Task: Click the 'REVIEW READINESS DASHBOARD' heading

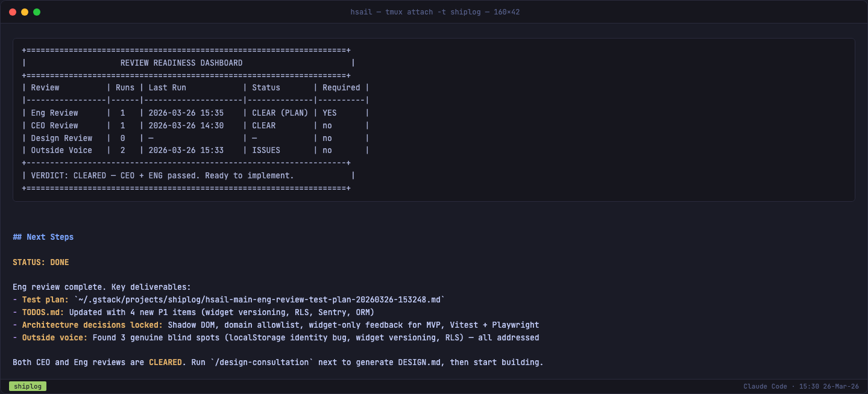Action: click(181, 63)
